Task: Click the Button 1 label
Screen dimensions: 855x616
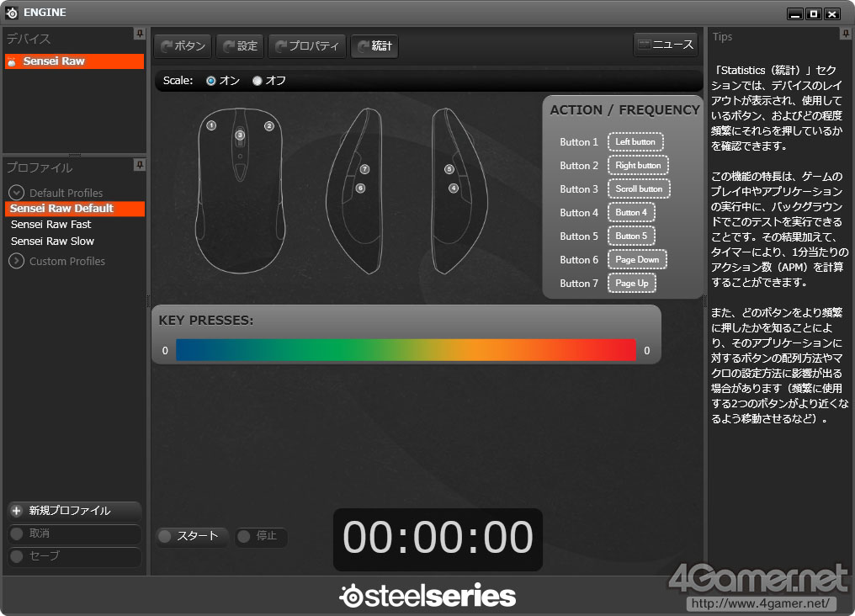Action: 579,142
